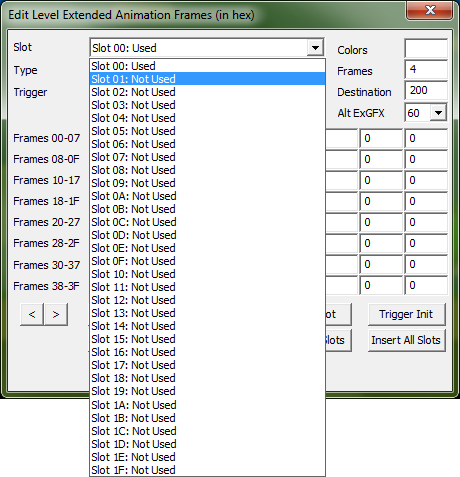This screenshot has height=477, width=460.
Task: Click last frame field in Frames 38-3F row
Action: 426,285
